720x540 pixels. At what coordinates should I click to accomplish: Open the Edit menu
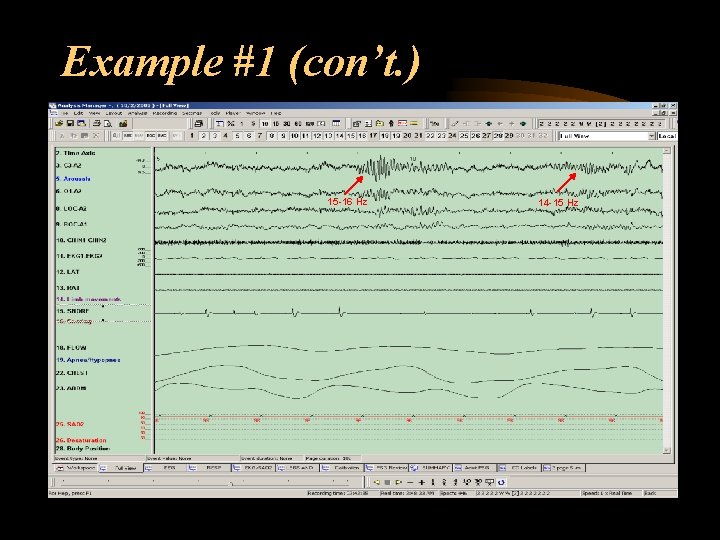click(x=79, y=113)
